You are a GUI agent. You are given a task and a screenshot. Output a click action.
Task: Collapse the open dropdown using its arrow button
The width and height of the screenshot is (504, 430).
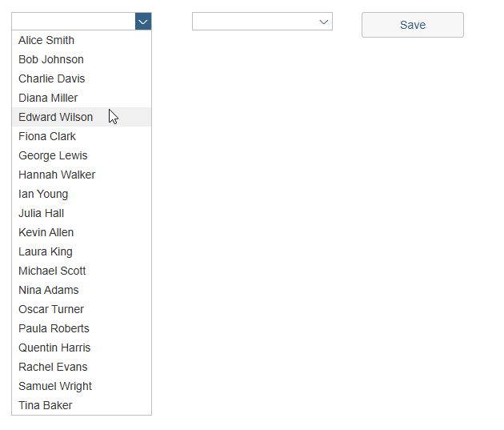[x=143, y=22]
